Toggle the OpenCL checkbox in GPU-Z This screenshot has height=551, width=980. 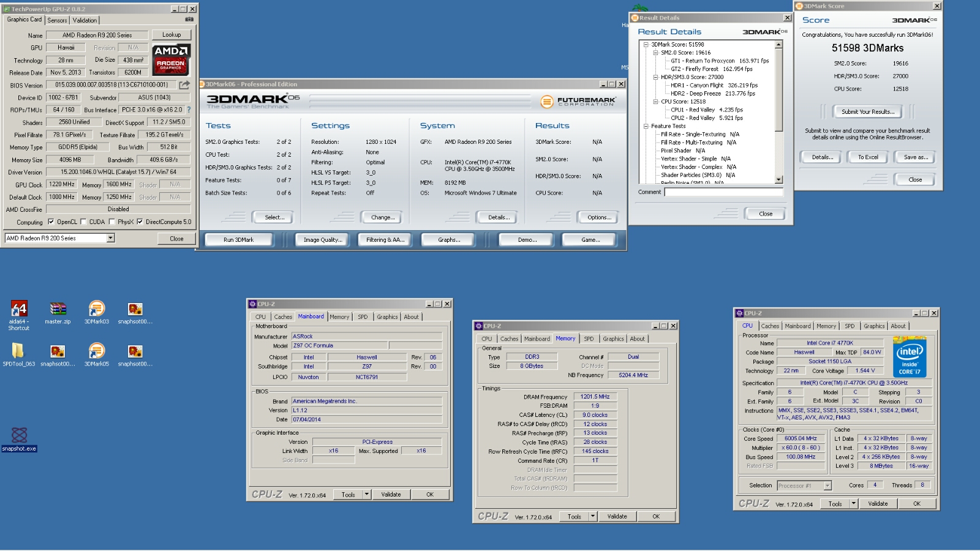coord(51,222)
